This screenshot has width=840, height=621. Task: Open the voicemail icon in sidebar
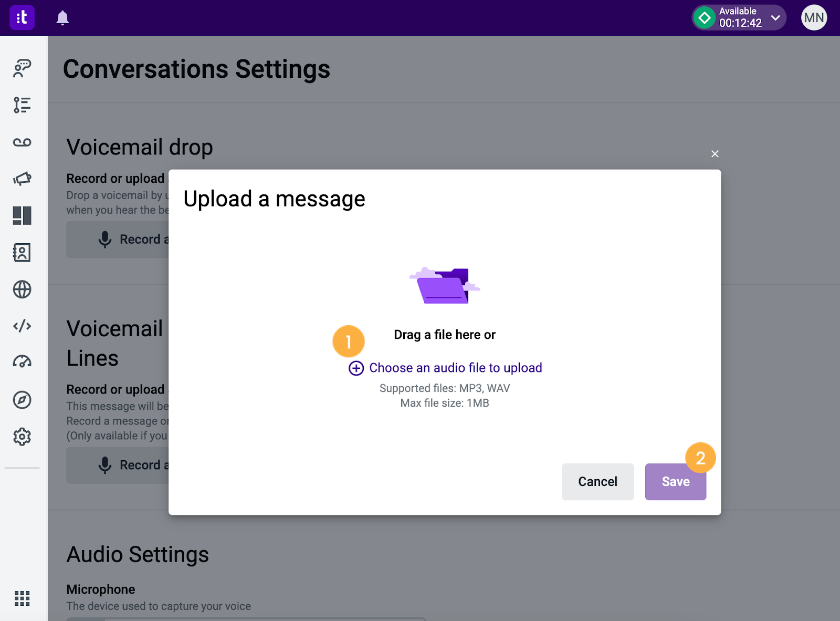click(22, 142)
